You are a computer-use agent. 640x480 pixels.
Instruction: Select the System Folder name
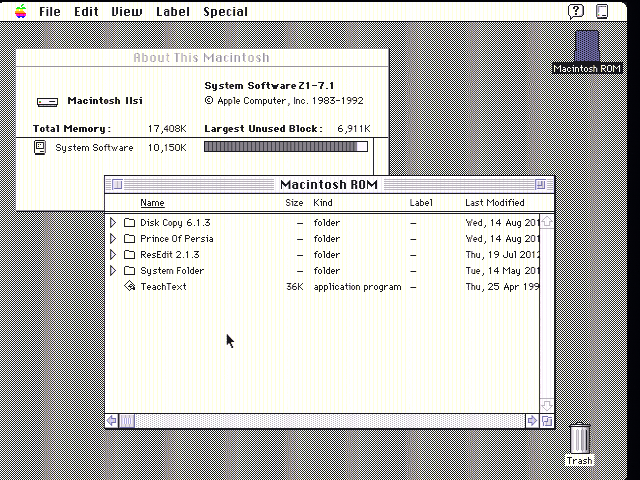172,270
